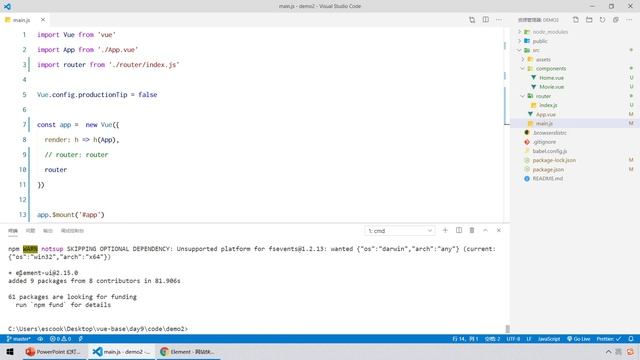Open changes compare icon in editor toolbar

click(472, 20)
